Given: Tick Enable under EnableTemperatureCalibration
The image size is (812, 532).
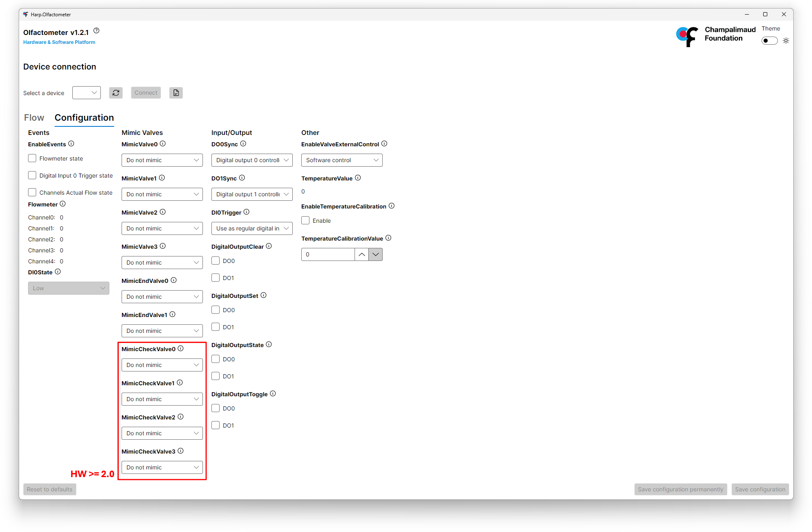Looking at the screenshot, I should [305, 221].
